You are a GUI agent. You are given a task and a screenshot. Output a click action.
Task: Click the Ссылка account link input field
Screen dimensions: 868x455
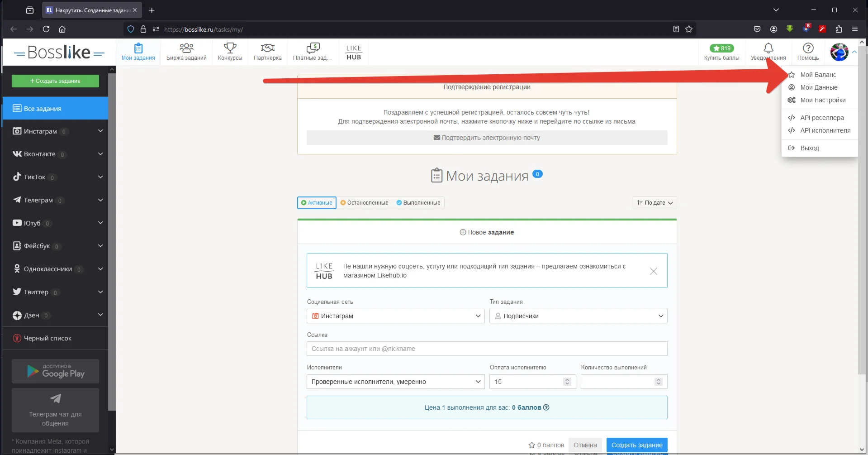tap(487, 349)
